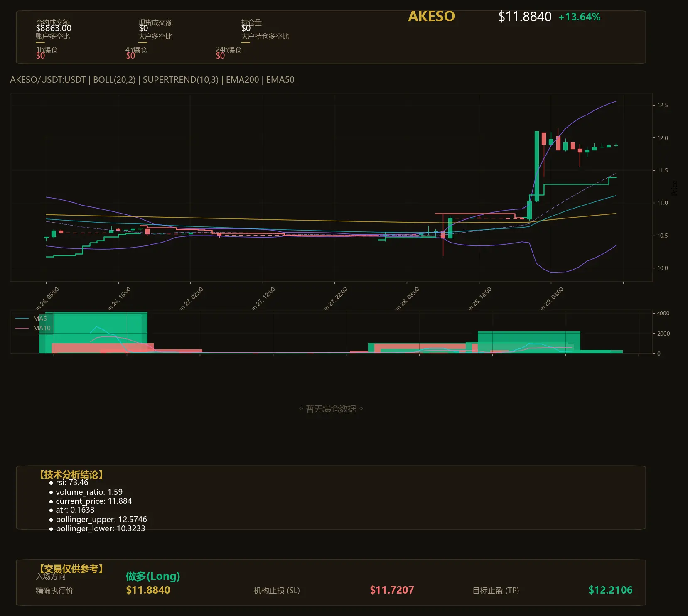
Task: Click the 28, 08:00 time axis label
Action: pyautogui.click(x=408, y=298)
